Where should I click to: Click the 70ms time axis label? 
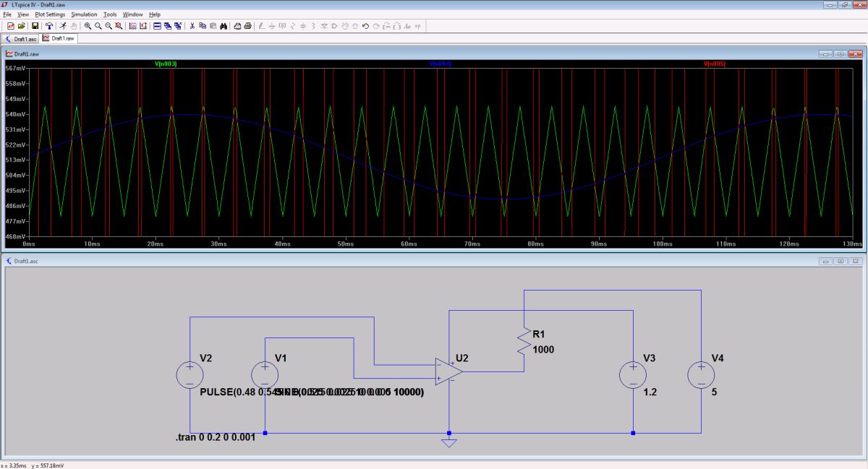(x=472, y=244)
